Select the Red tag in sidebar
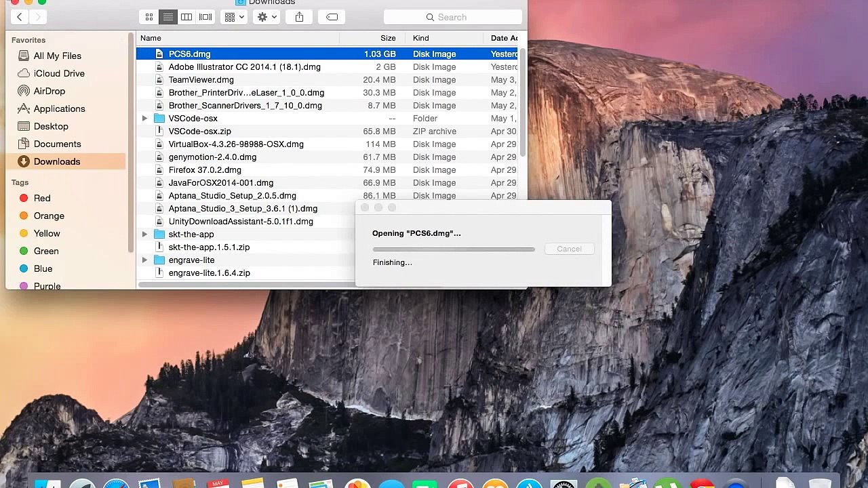Viewport: 868px width, 488px height. pyautogui.click(x=42, y=198)
